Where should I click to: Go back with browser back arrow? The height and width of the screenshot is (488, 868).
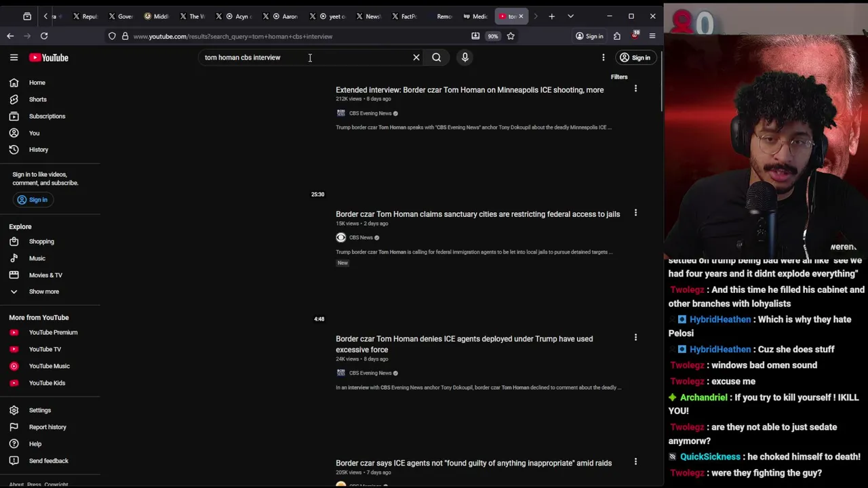(10, 36)
